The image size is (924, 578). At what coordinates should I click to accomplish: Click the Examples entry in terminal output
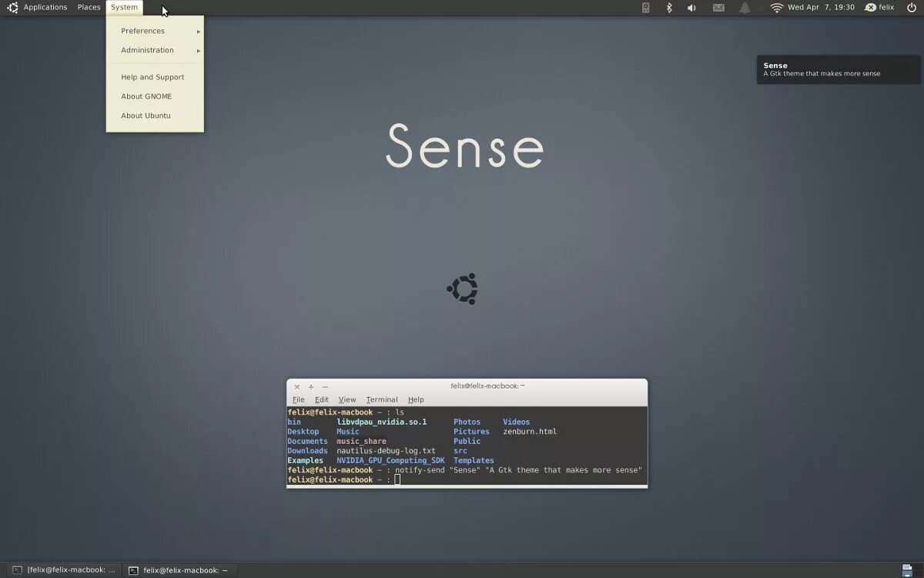coord(305,461)
